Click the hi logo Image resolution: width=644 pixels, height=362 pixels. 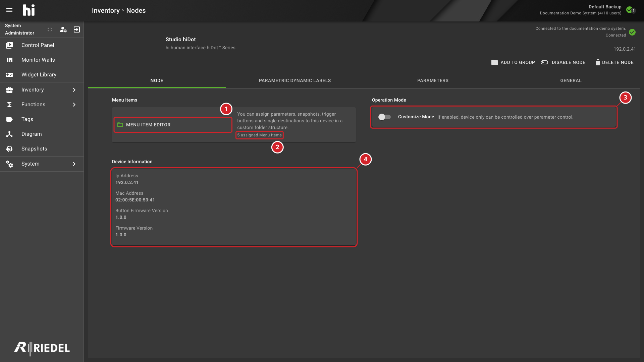coord(29,10)
